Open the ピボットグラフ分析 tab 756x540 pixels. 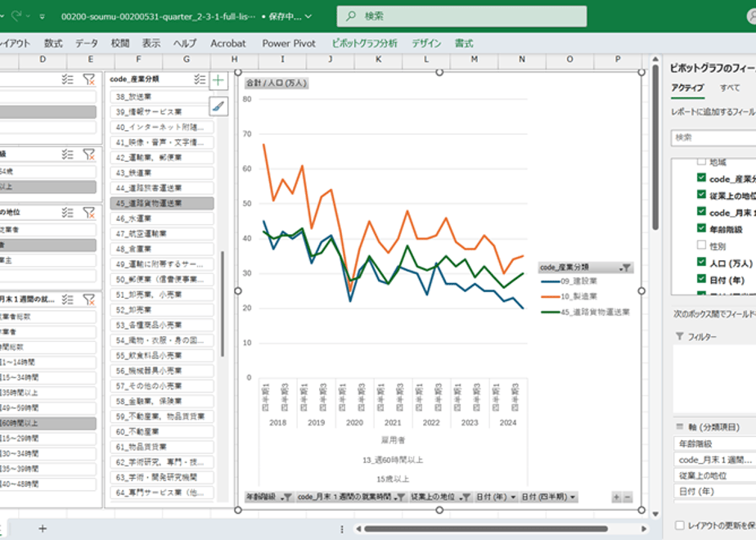[x=365, y=43]
